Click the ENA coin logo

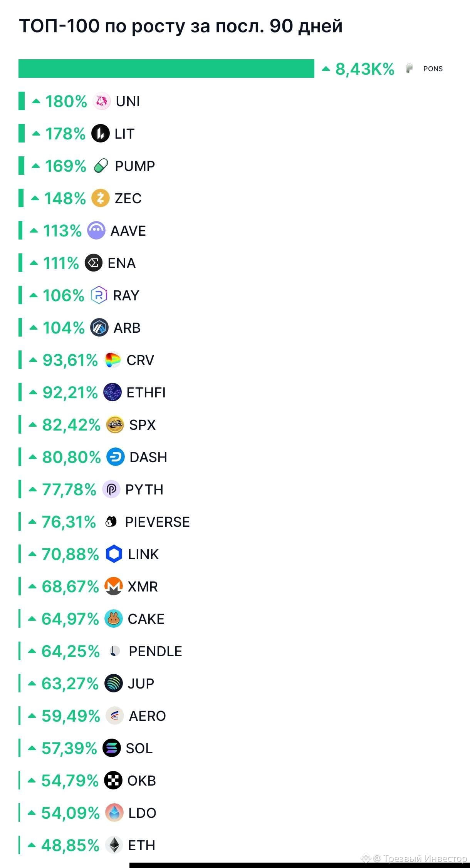[x=93, y=263]
